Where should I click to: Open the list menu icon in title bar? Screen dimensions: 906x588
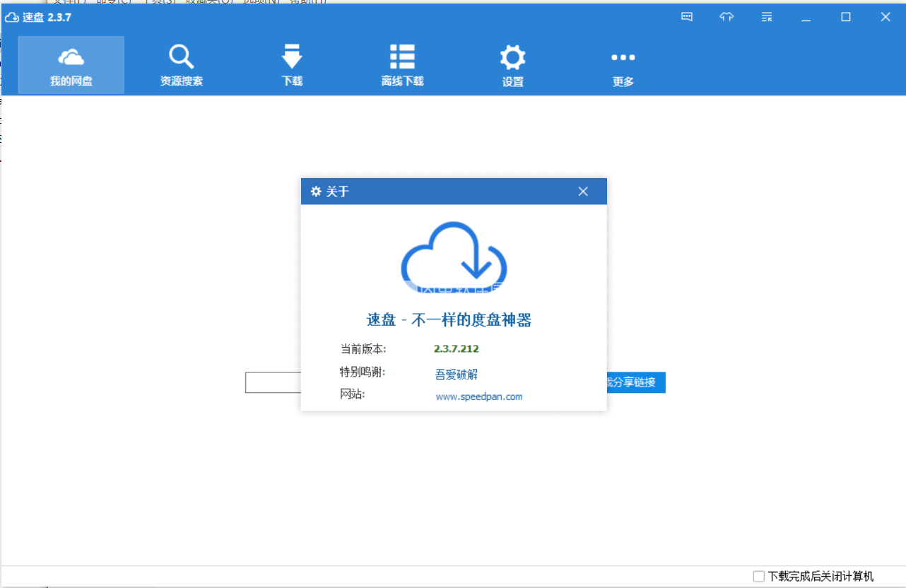[767, 18]
